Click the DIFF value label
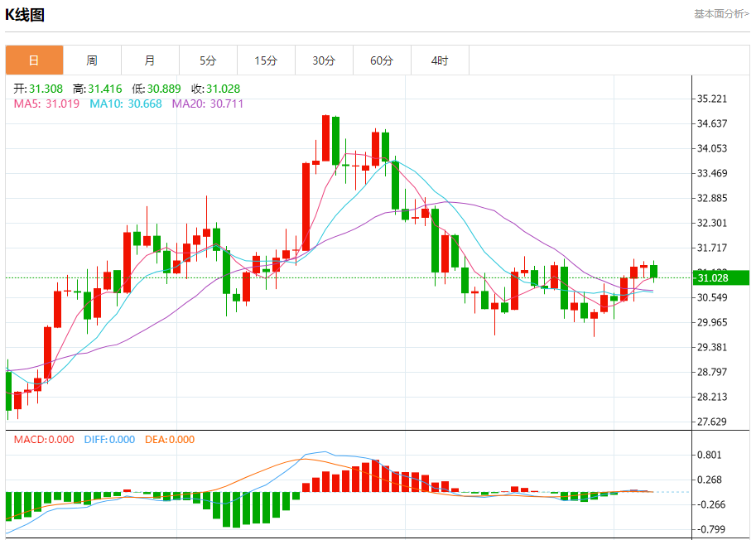This screenshot has height=540, width=756. pyautogui.click(x=109, y=440)
